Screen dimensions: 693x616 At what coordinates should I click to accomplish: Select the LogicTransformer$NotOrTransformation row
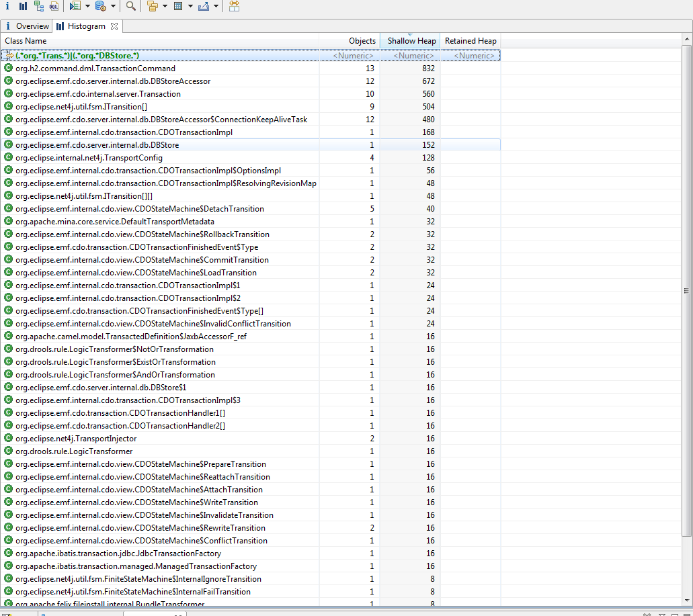click(251, 349)
